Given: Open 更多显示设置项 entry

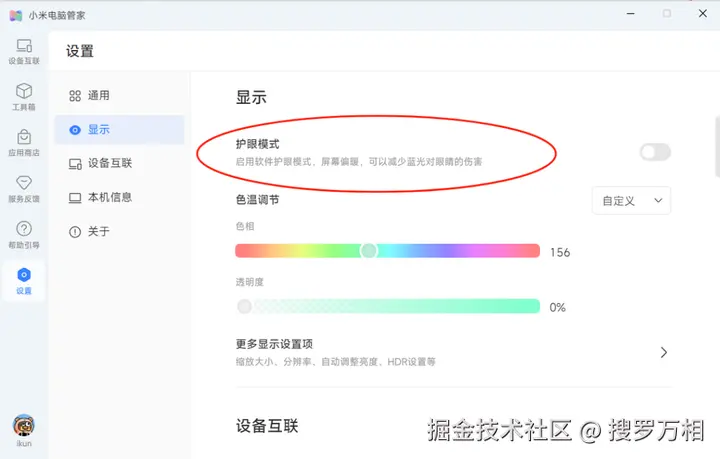Looking at the screenshot, I should coord(454,353).
